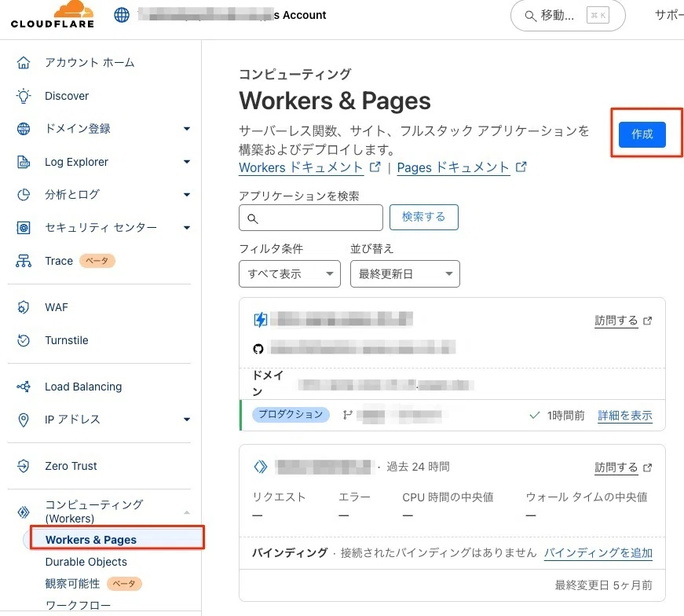
Task: Click the Pages lightning bolt project icon
Action: 261,320
